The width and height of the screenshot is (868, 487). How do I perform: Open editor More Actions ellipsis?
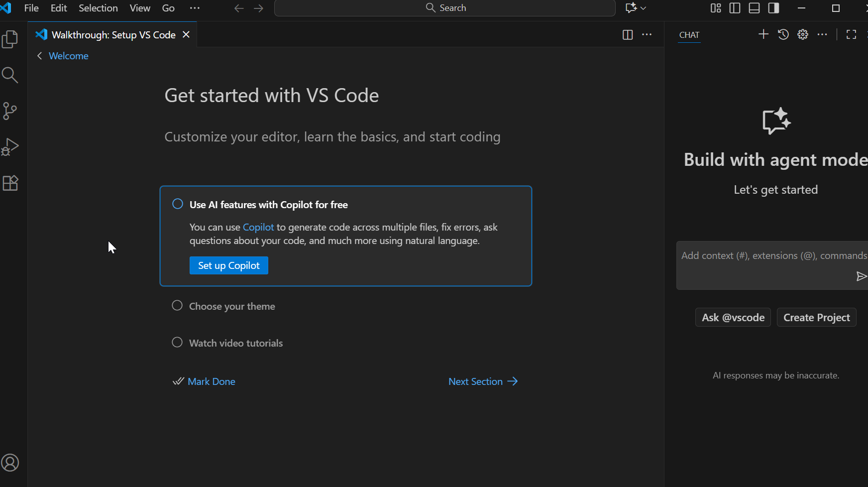(647, 34)
